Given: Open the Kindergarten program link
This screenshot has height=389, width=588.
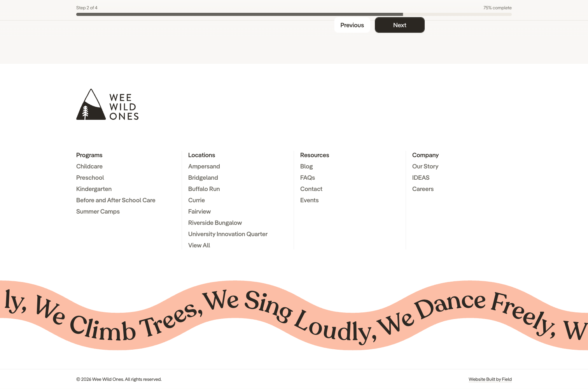Looking at the screenshot, I should pos(94,189).
